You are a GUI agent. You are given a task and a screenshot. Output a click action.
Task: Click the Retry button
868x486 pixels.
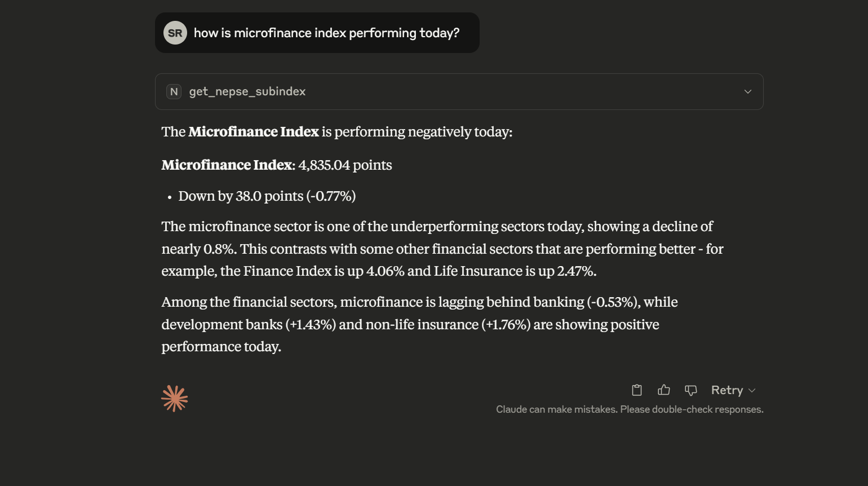[727, 390]
